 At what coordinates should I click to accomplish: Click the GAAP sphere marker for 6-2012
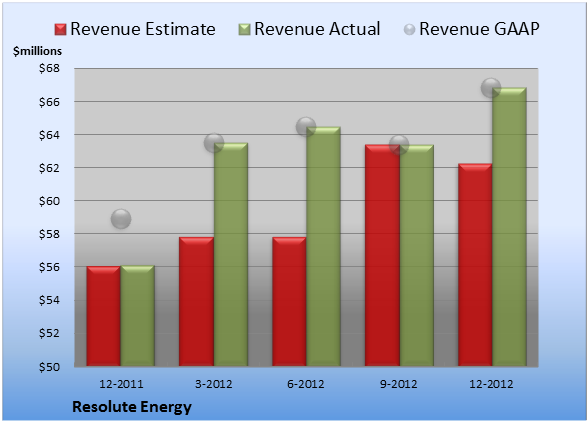click(306, 126)
